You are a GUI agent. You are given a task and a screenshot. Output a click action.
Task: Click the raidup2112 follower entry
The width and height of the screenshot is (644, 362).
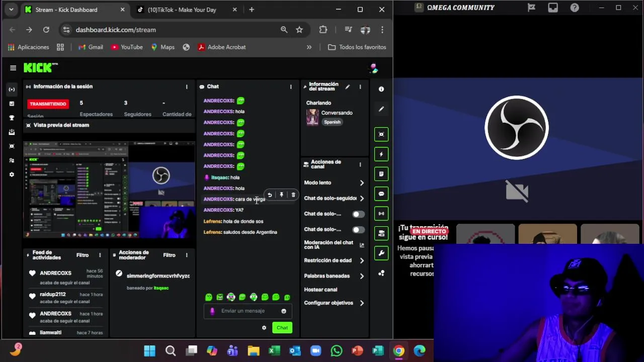[65, 298]
